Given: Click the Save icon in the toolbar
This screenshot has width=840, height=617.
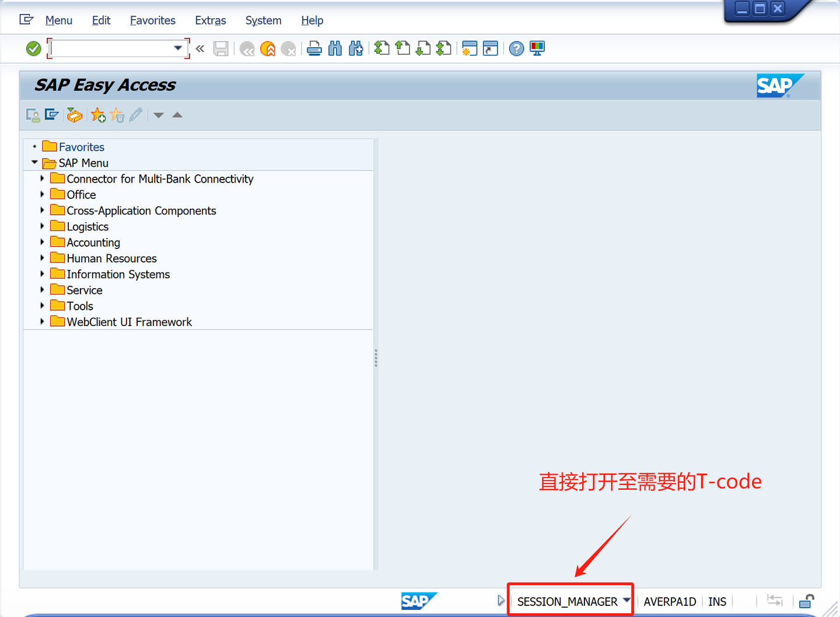Looking at the screenshot, I should coord(220,48).
